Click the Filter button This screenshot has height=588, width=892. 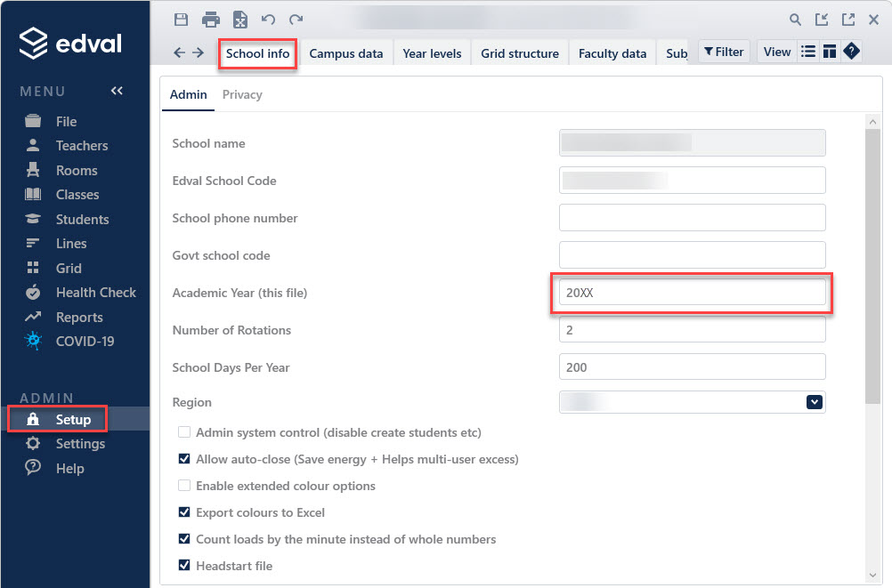(724, 52)
